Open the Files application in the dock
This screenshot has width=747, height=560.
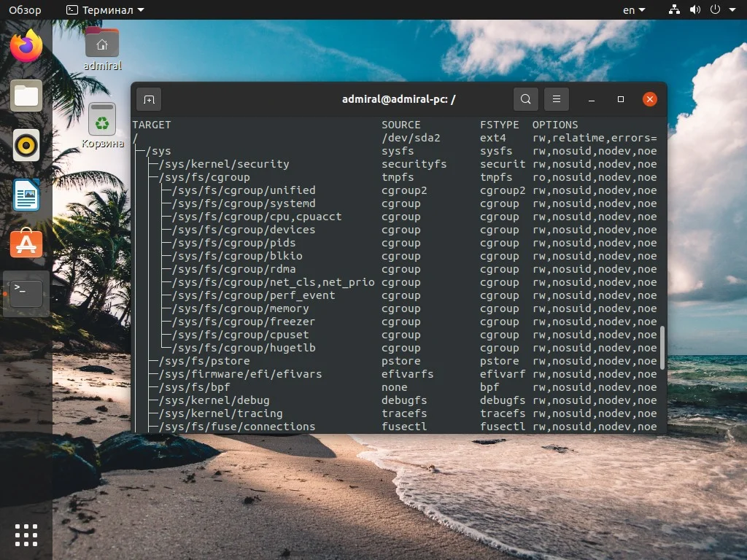pyautogui.click(x=26, y=95)
